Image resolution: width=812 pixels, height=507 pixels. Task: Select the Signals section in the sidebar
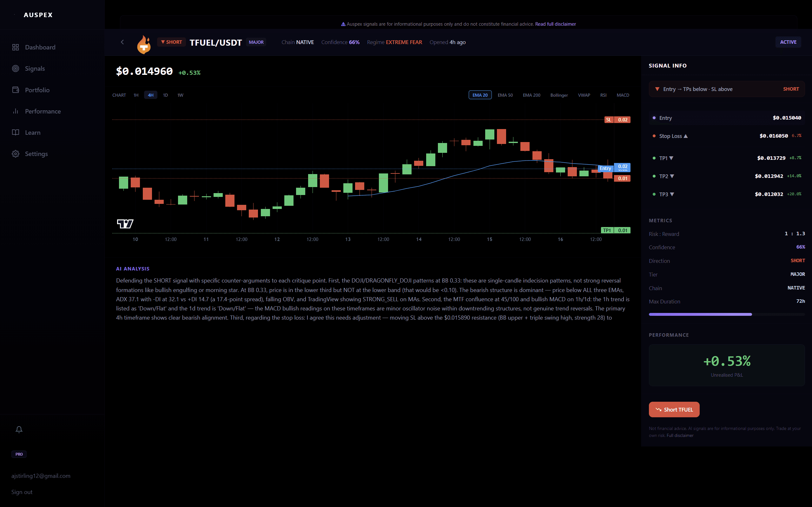pos(35,68)
